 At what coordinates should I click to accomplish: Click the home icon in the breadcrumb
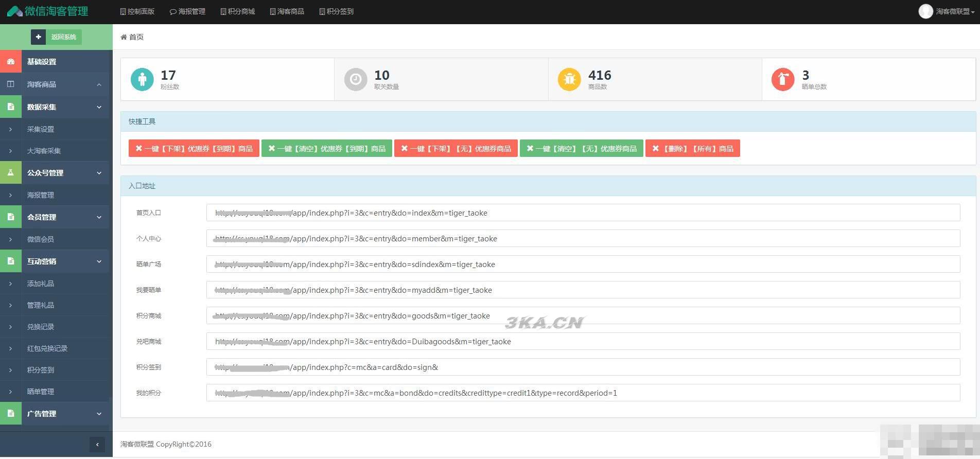click(124, 37)
